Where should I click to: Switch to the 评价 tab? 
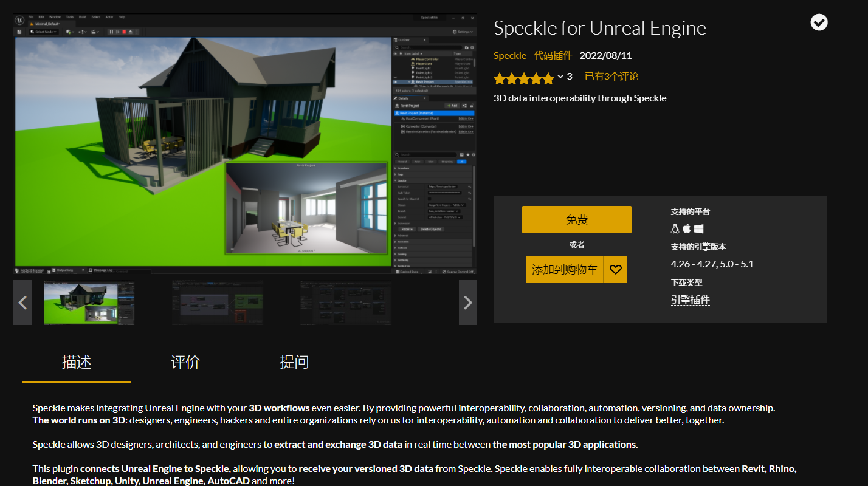point(185,362)
